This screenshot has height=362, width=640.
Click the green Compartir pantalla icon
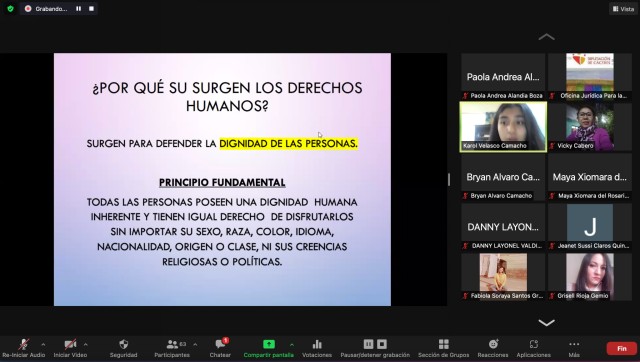click(x=269, y=344)
